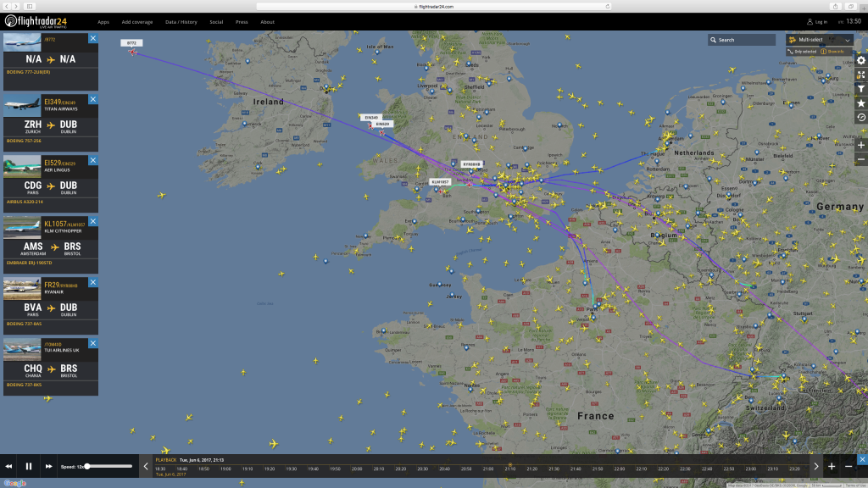Open the Apps menu

click(x=103, y=22)
